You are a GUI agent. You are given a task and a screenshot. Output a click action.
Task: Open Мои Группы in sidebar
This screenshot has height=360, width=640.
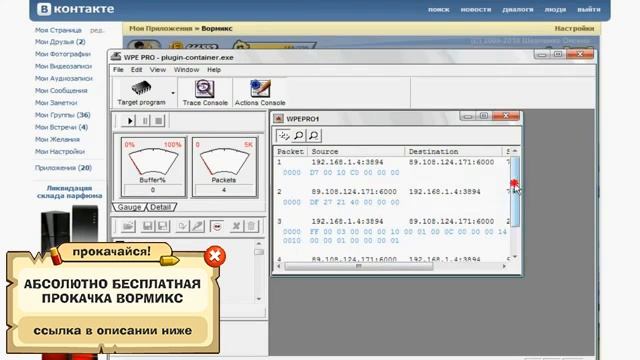62,115
